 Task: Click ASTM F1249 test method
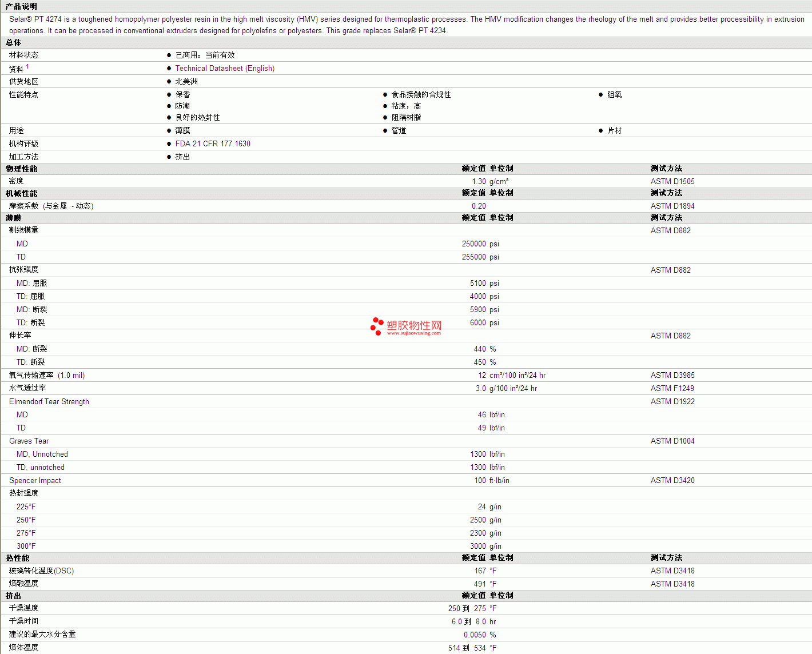(x=672, y=389)
